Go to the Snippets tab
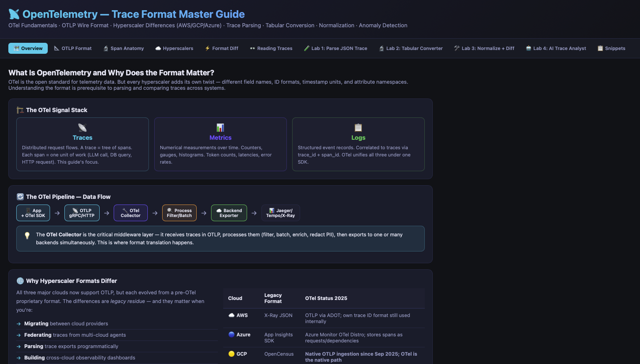 611,48
